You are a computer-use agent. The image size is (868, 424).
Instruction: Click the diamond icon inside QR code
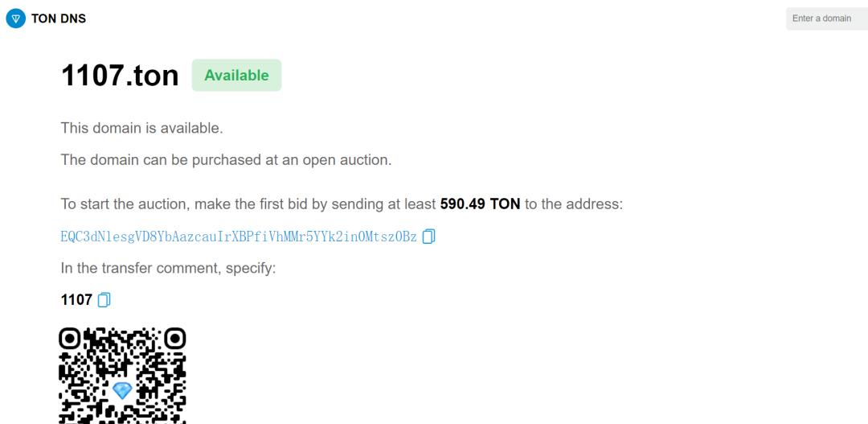coord(122,390)
